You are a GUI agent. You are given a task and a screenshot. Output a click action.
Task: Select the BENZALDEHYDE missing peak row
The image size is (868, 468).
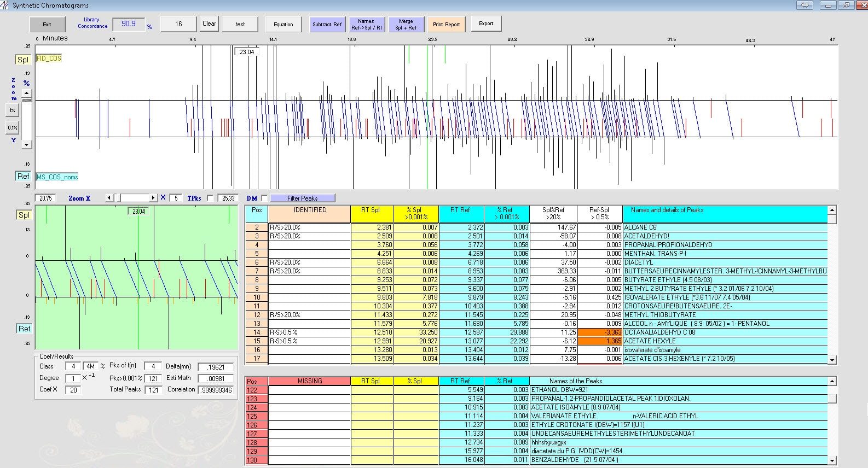coord(536,460)
